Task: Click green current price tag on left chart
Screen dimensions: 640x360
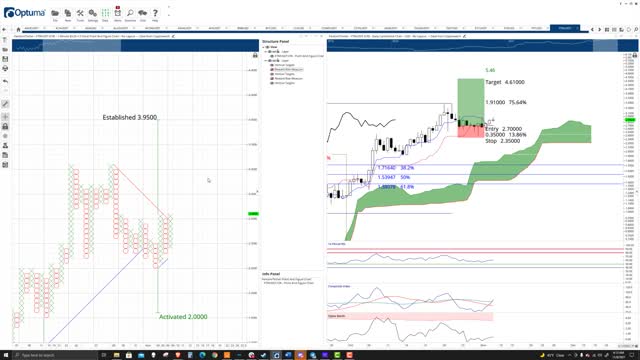Action: [253, 214]
